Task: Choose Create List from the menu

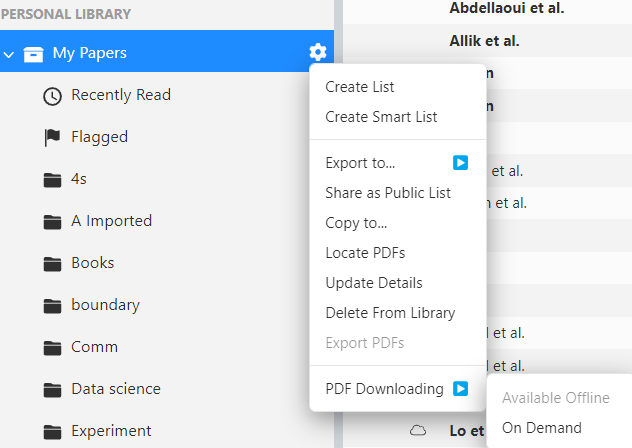Action: [x=360, y=87]
